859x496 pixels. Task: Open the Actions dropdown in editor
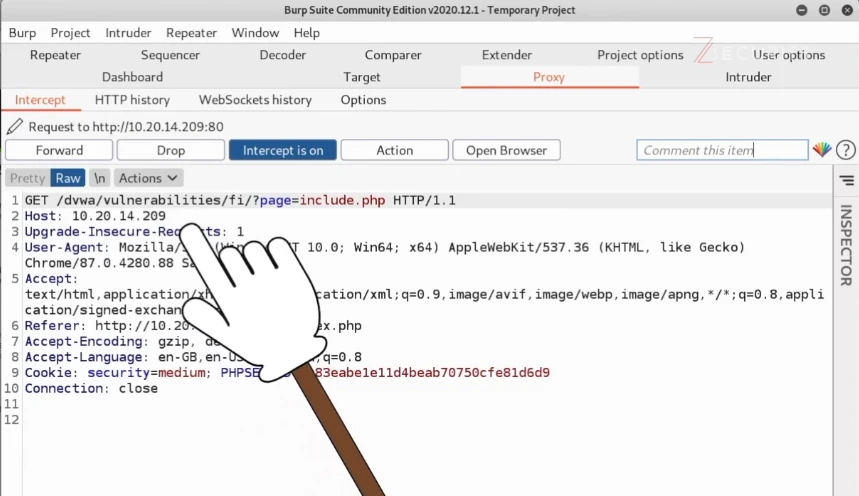click(148, 178)
